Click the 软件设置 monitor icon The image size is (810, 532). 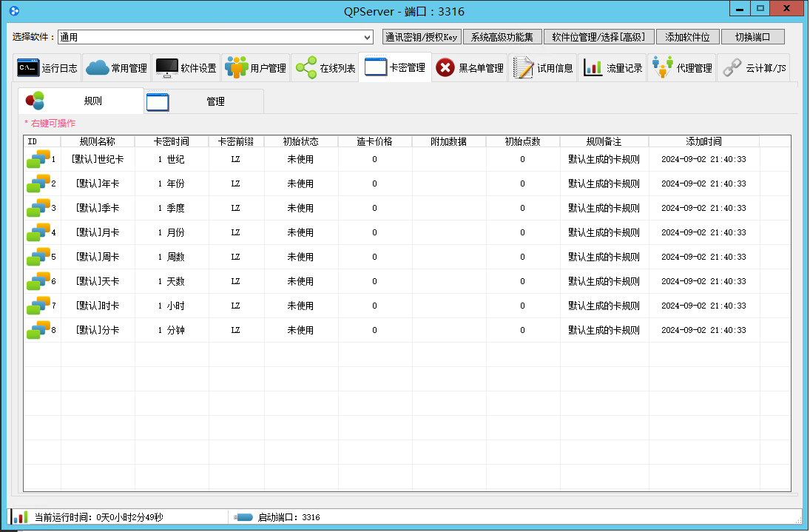click(x=166, y=68)
